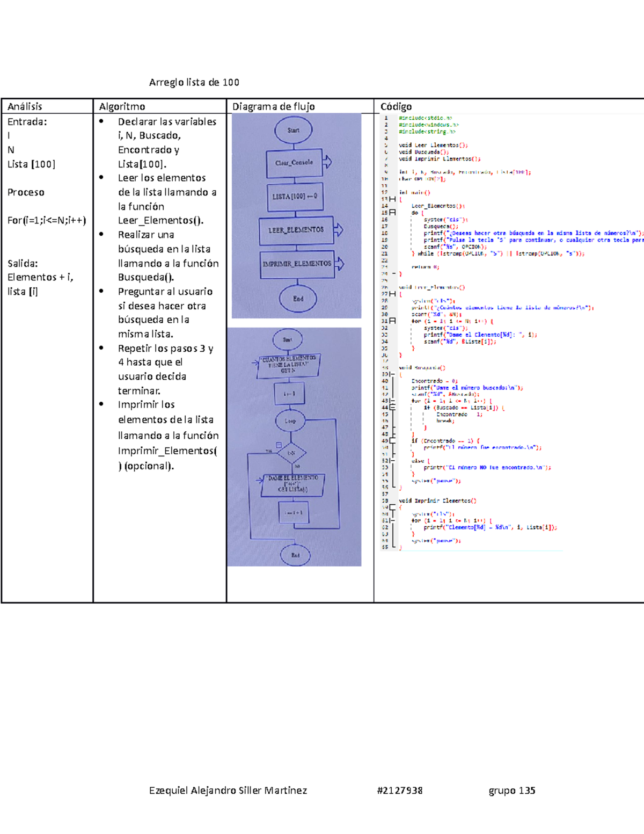This screenshot has width=644, height=834.
Task: Collapse the do-loop fold marker at line 15
Action: tap(392, 213)
